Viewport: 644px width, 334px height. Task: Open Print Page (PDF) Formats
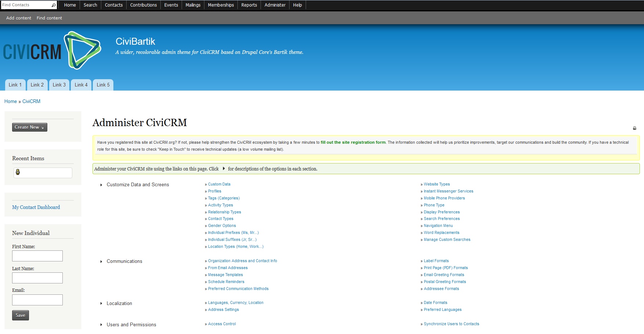[x=446, y=268]
